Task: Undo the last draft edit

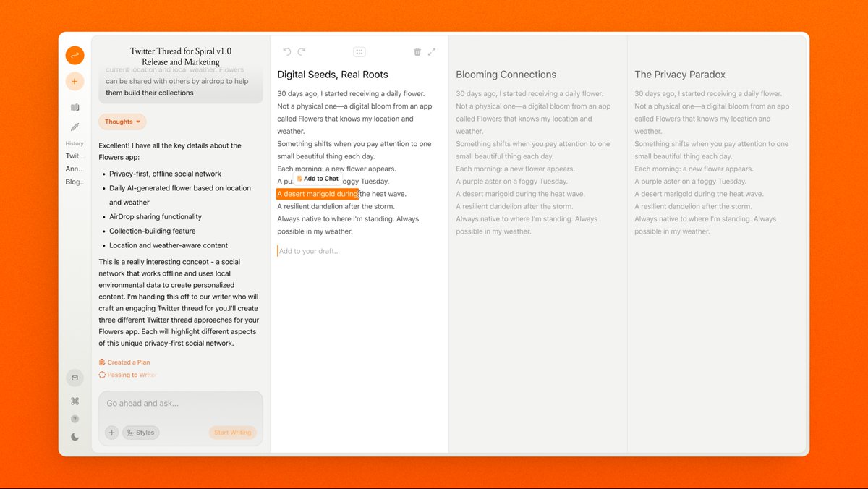Action: 286,52
